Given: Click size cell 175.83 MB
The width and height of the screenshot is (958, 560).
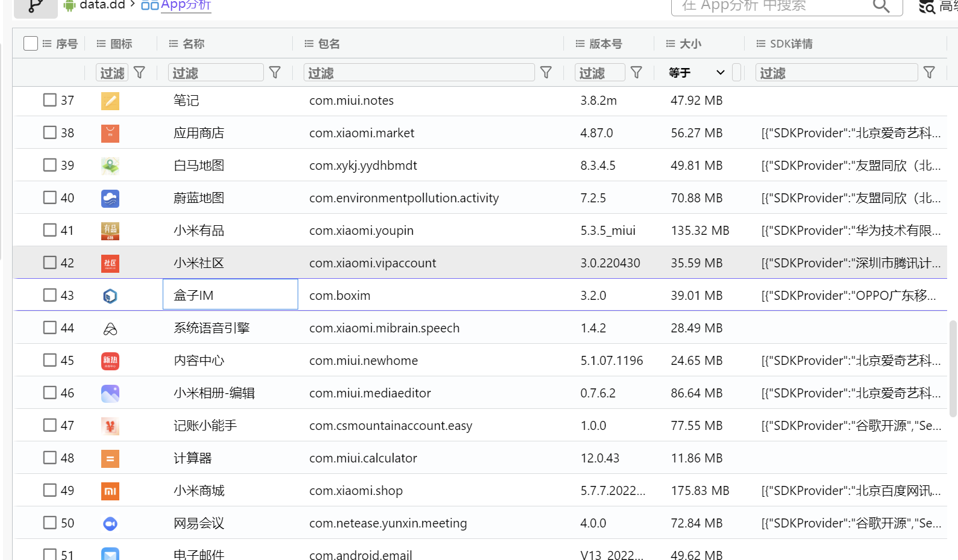Looking at the screenshot, I should (700, 491).
